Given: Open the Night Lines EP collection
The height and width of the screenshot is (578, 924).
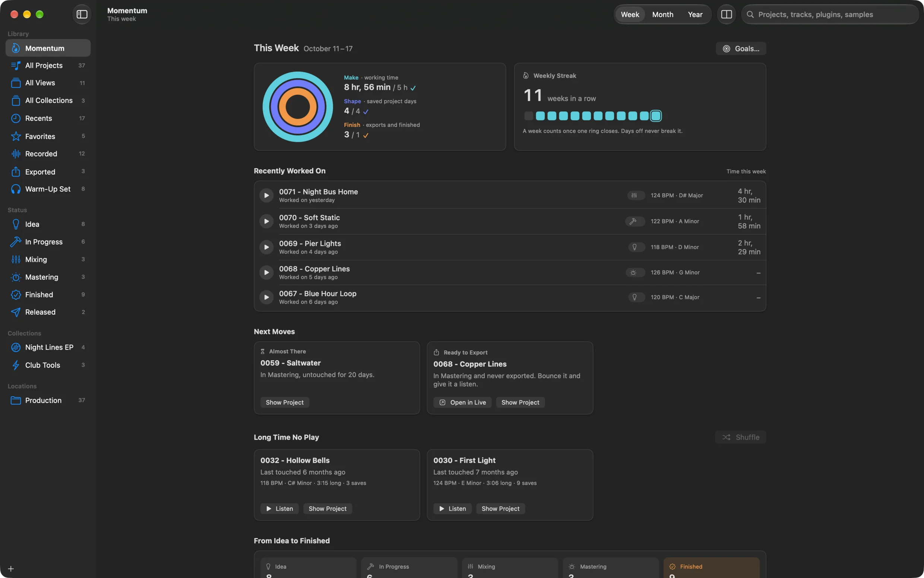Looking at the screenshot, I should point(48,348).
